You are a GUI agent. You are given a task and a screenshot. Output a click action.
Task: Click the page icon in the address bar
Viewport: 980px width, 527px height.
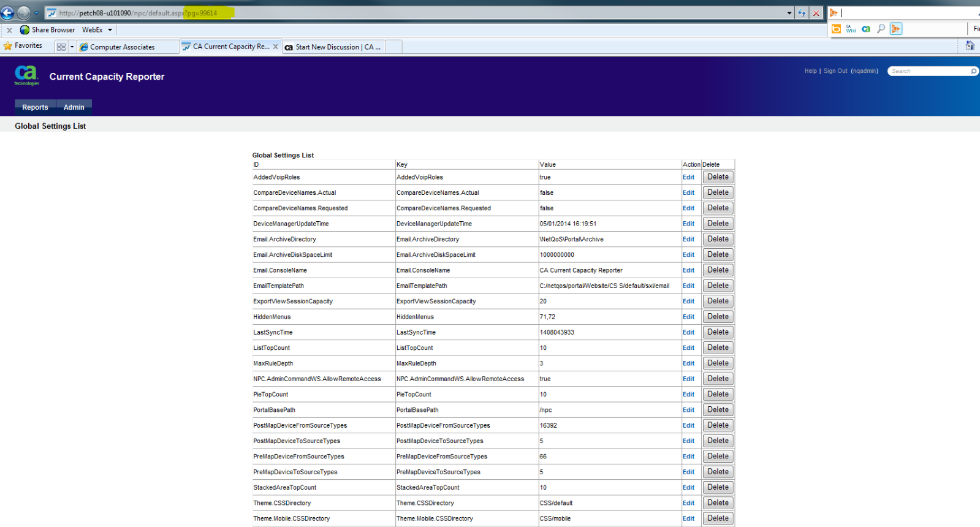(51, 13)
